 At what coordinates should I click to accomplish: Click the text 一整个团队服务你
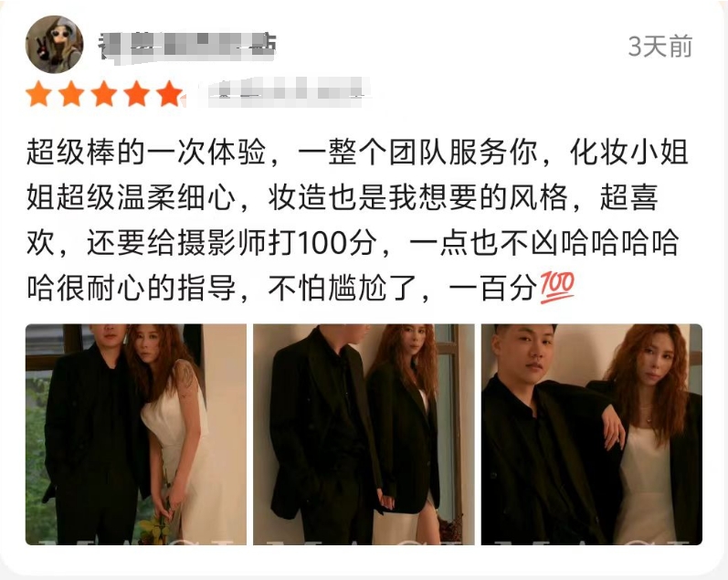pyautogui.click(x=417, y=152)
